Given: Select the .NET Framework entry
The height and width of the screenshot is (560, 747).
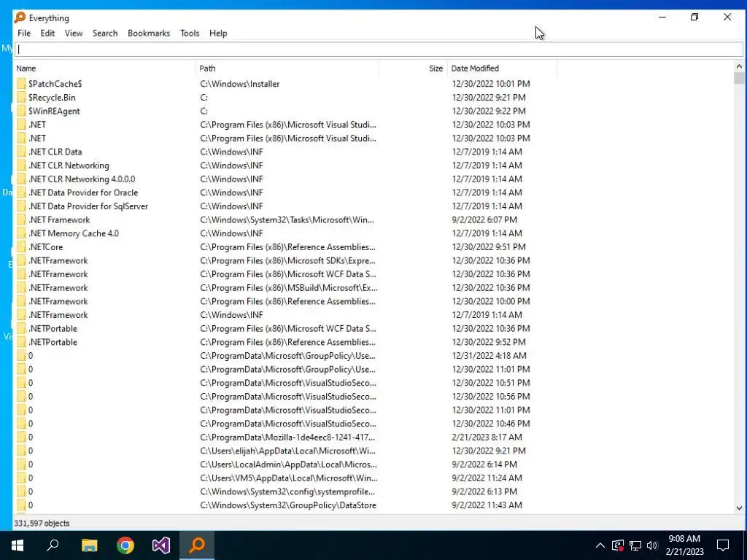Looking at the screenshot, I should coord(59,220).
